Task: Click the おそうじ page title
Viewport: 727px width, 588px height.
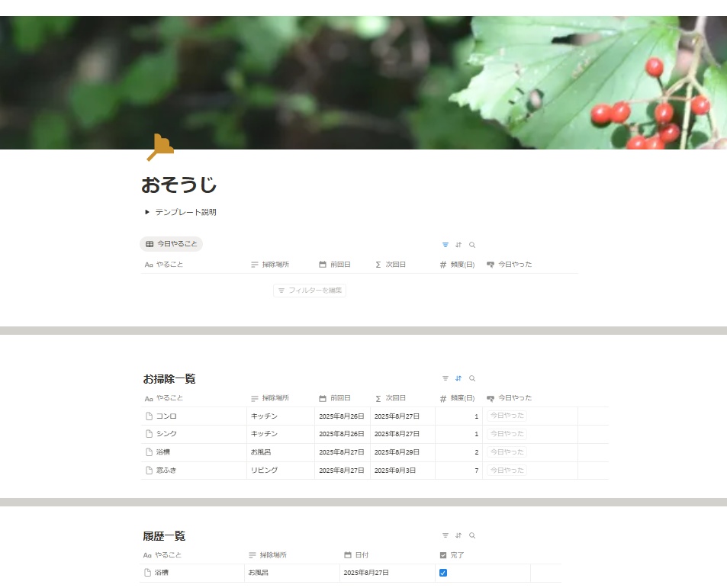Action: (x=179, y=185)
